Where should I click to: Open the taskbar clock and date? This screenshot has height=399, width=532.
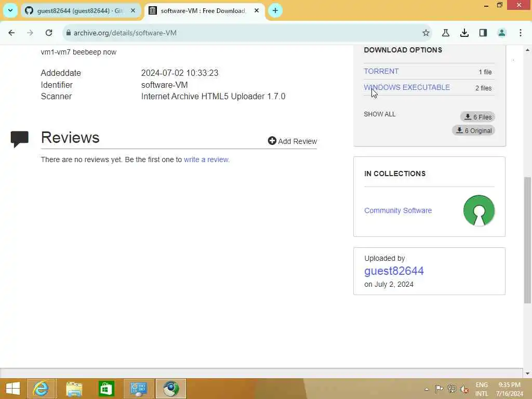(x=509, y=389)
